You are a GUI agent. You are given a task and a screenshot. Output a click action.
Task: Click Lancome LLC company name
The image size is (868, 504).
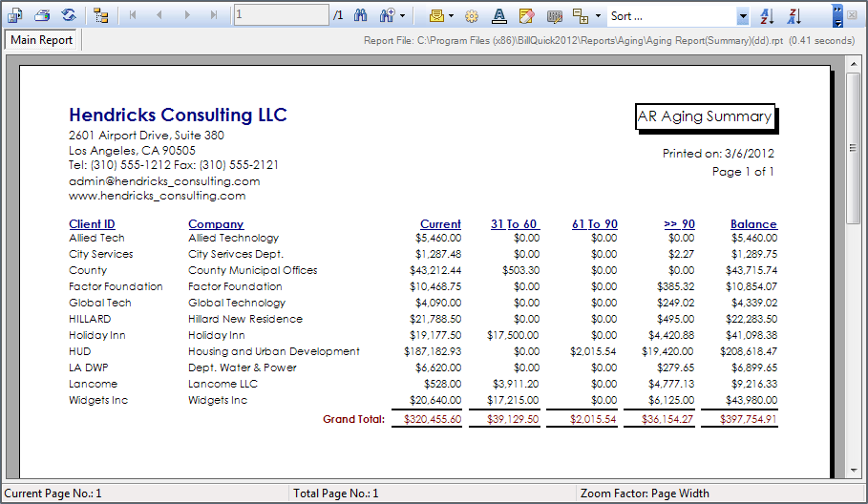(222, 384)
